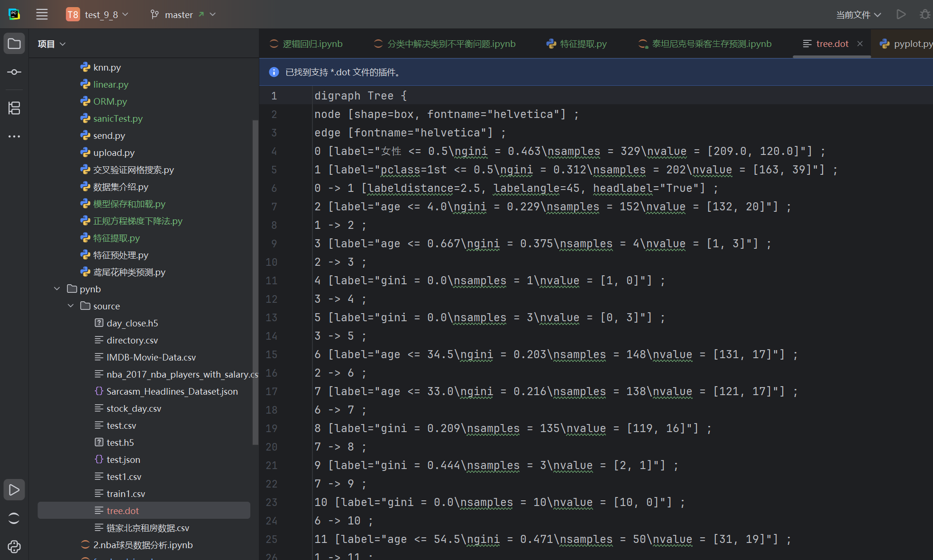Switch to 泰坦尼克号乘客生存预测.ipynb tab
Image resolution: width=933 pixels, height=560 pixels.
click(705, 44)
